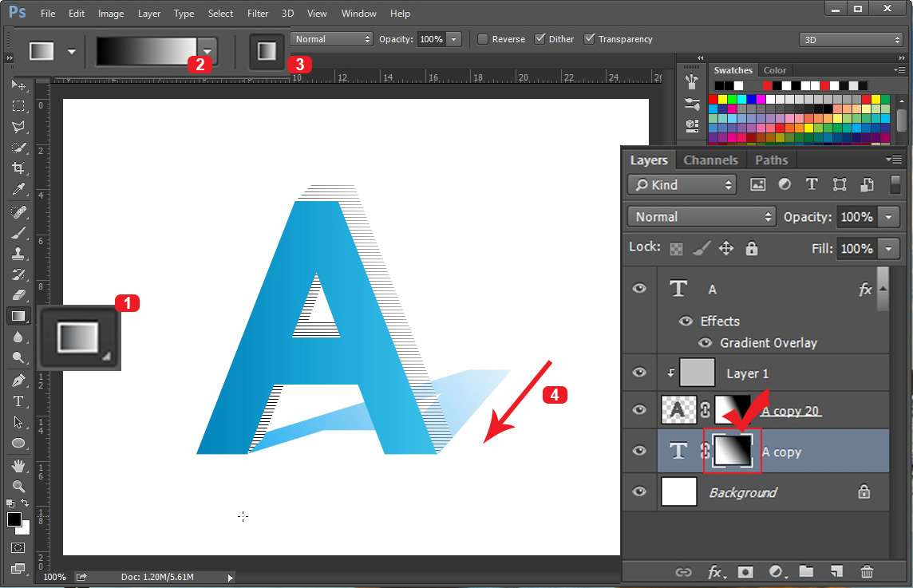Hide the Gradient Overlay effect
913x588 pixels.
pos(705,342)
